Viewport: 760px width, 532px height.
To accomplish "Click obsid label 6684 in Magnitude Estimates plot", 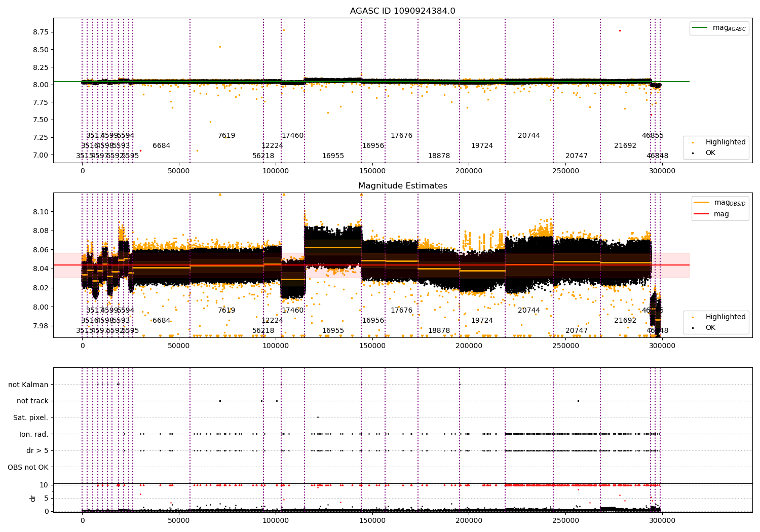I will pos(162,321).
